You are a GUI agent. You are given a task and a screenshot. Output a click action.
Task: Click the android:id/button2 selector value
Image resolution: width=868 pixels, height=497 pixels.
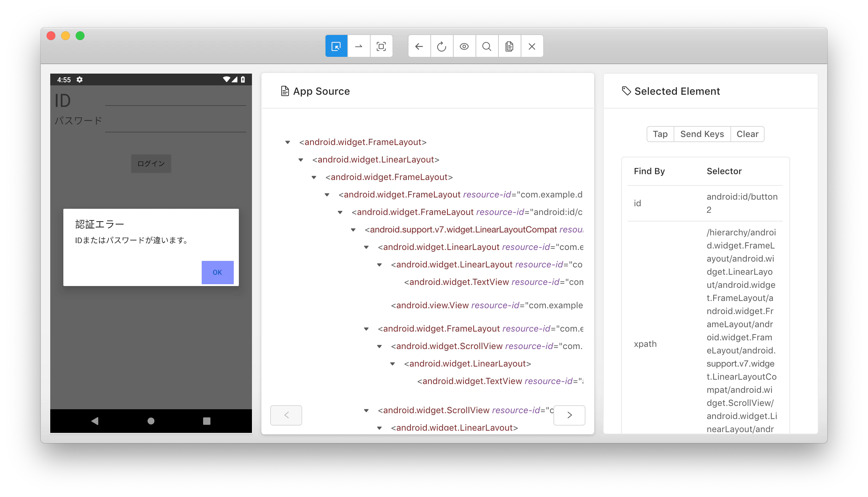click(x=742, y=203)
